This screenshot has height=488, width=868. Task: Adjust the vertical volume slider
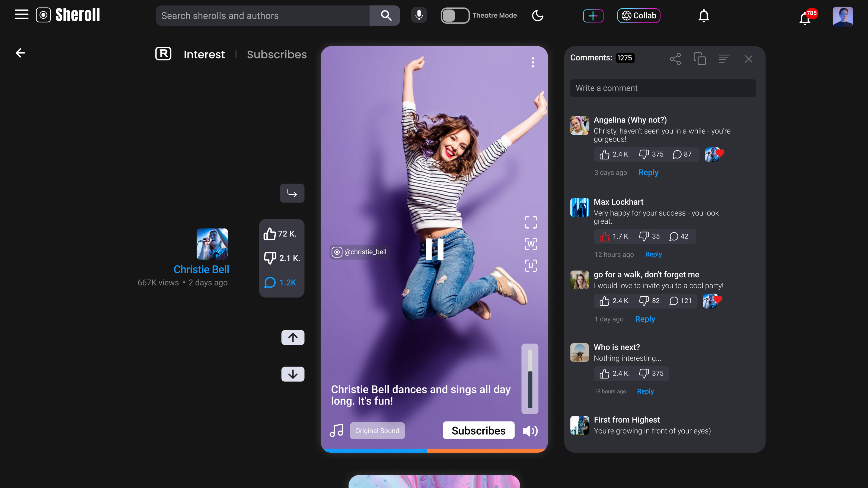click(x=530, y=379)
